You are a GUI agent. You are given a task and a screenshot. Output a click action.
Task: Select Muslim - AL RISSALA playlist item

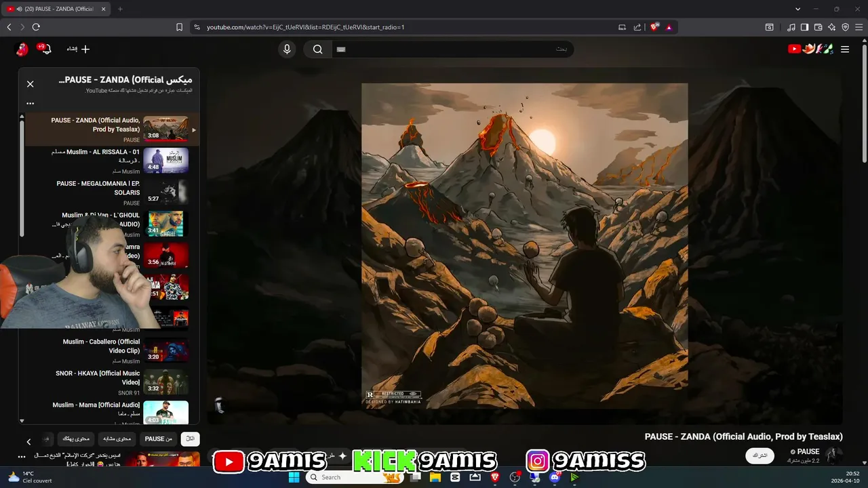(112, 161)
